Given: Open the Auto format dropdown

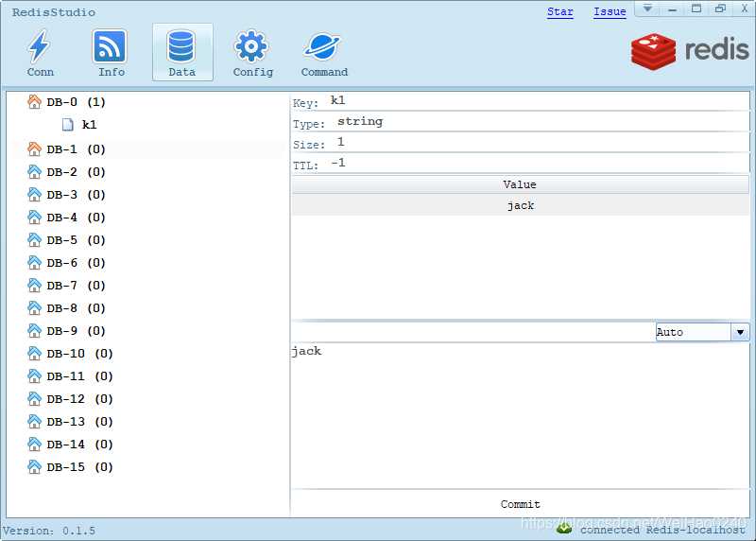Looking at the screenshot, I should click(x=740, y=332).
